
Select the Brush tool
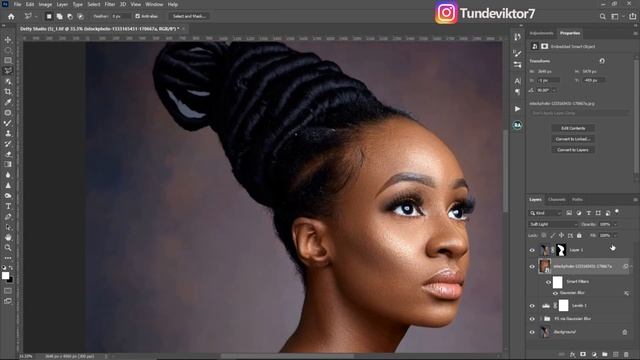click(x=8, y=123)
